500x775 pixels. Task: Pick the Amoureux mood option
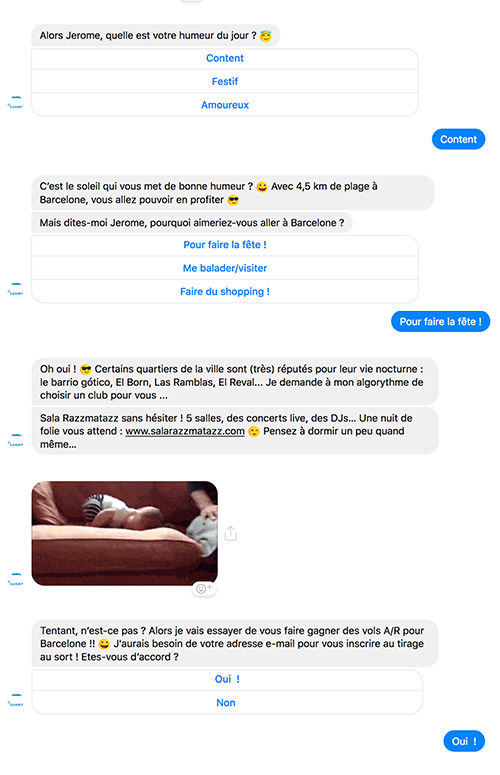(x=225, y=105)
